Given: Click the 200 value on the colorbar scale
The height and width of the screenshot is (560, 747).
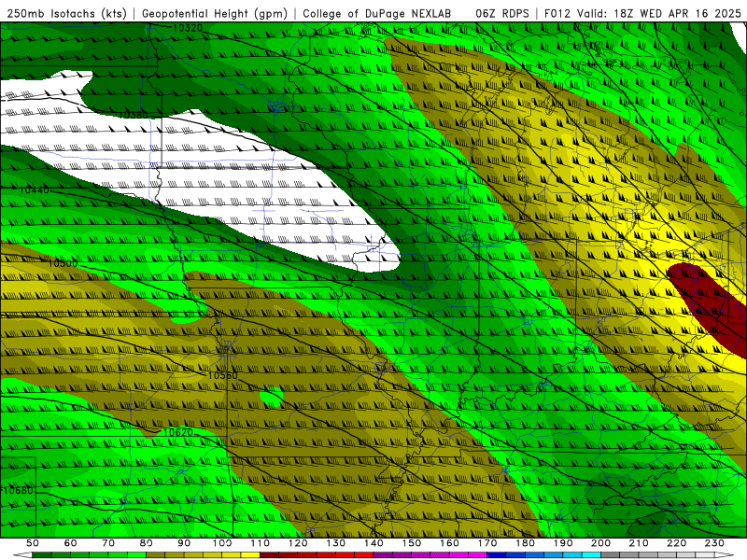Looking at the screenshot, I should point(600,543).
